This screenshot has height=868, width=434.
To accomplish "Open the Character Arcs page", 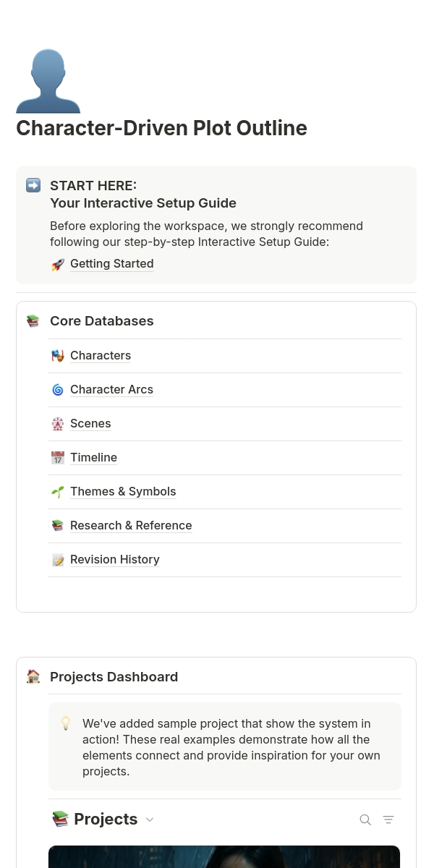I will [x=111, y=390].
